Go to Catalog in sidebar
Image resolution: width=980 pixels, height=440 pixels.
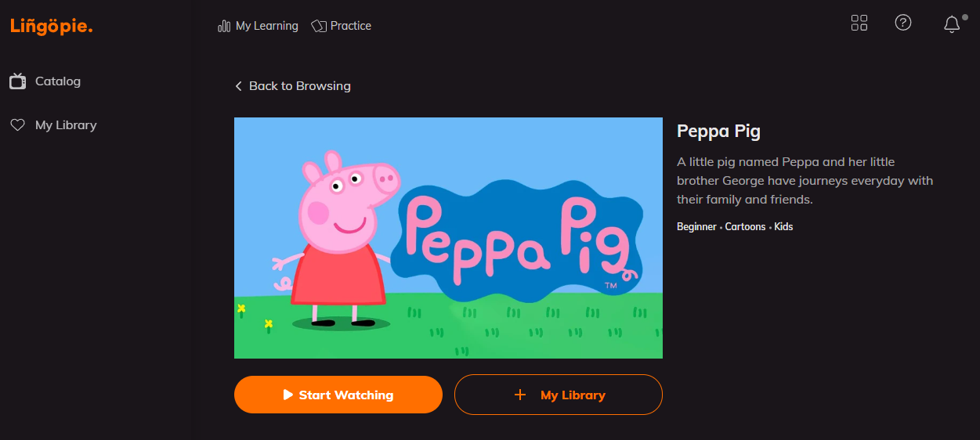pos(58,81)
